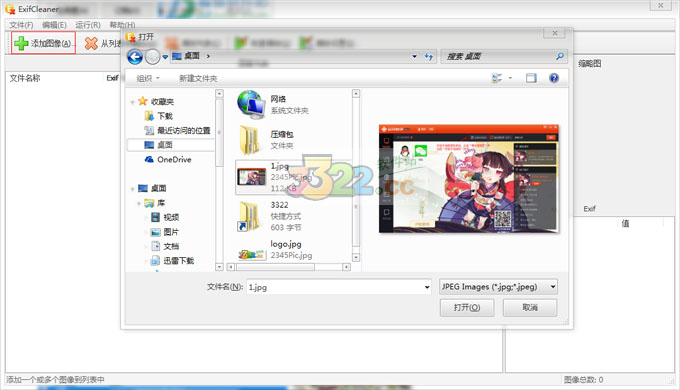Image resolution: width=680 pixels, height=390 pixels.
Task: Collapse the 收藏夹 favorites tree node
Action: tap(132, 102)
